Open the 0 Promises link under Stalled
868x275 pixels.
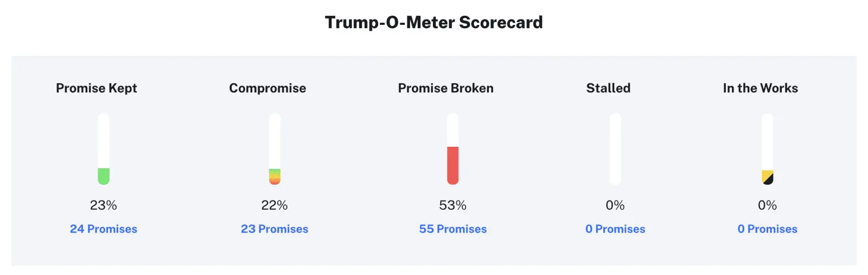(x=615, y=229)
